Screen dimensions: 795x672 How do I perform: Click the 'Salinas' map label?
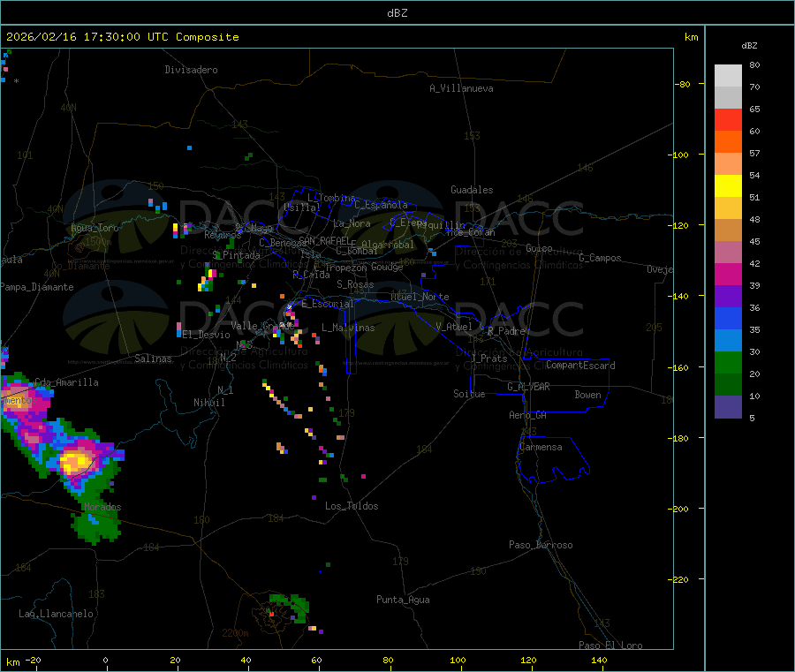tap(153, 359)
